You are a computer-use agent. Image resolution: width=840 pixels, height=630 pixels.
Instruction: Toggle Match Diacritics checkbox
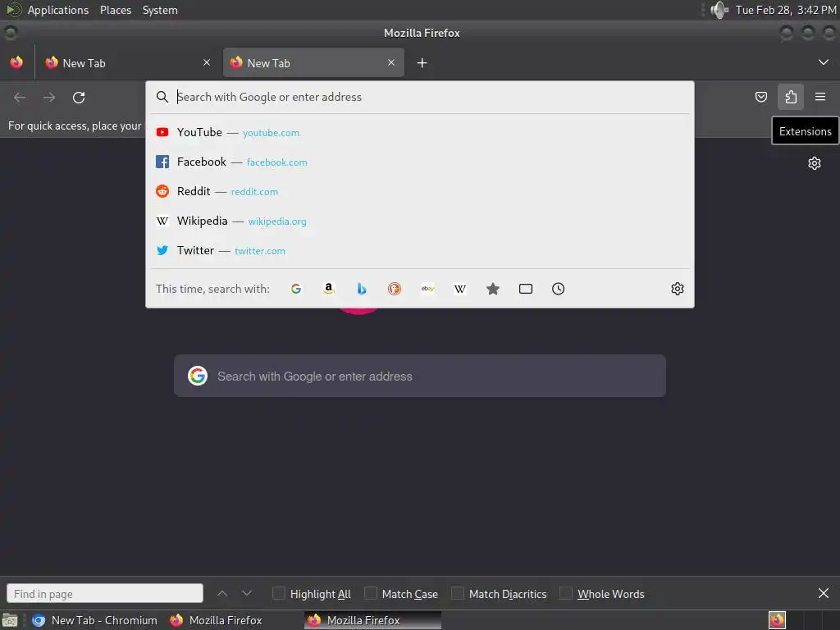(458, 593)
